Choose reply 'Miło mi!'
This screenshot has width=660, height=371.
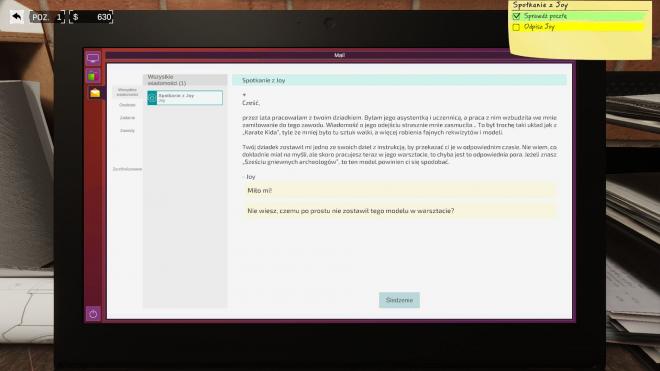[x=399, y=190]
